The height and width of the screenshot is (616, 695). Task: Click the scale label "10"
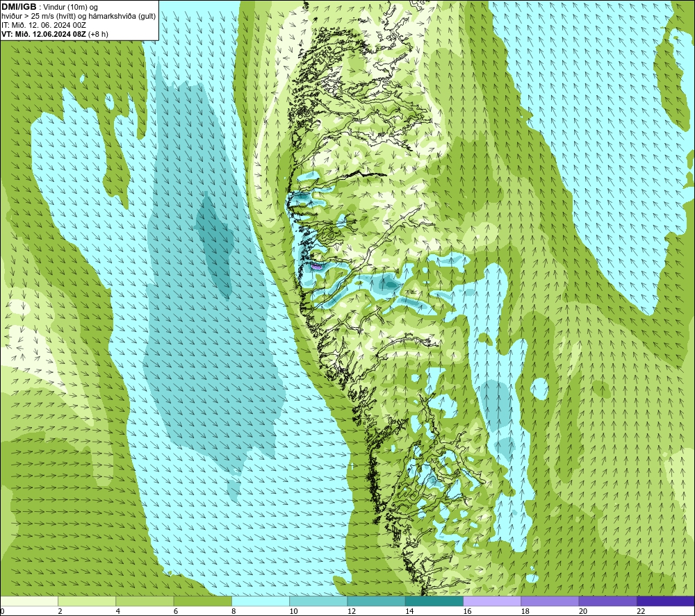[x=293, y=611]
